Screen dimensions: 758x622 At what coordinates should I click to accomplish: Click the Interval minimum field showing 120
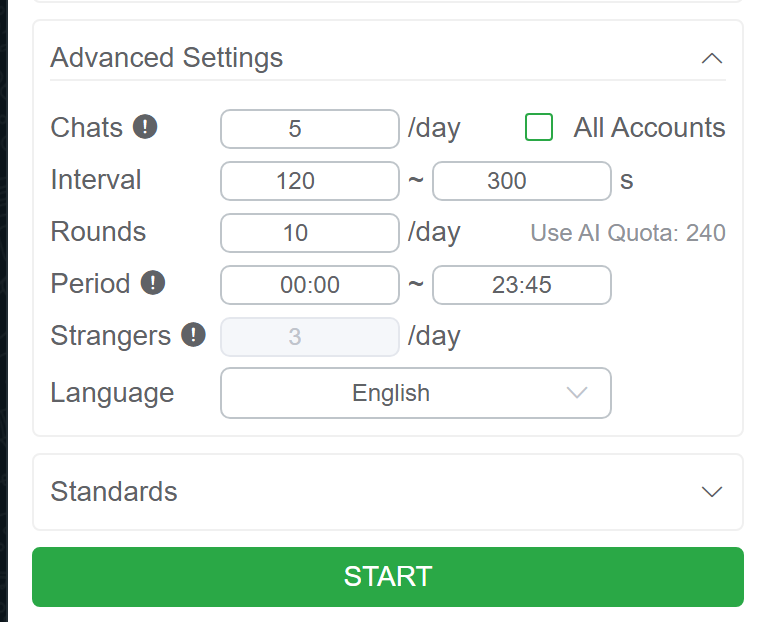tap(310, 181)
